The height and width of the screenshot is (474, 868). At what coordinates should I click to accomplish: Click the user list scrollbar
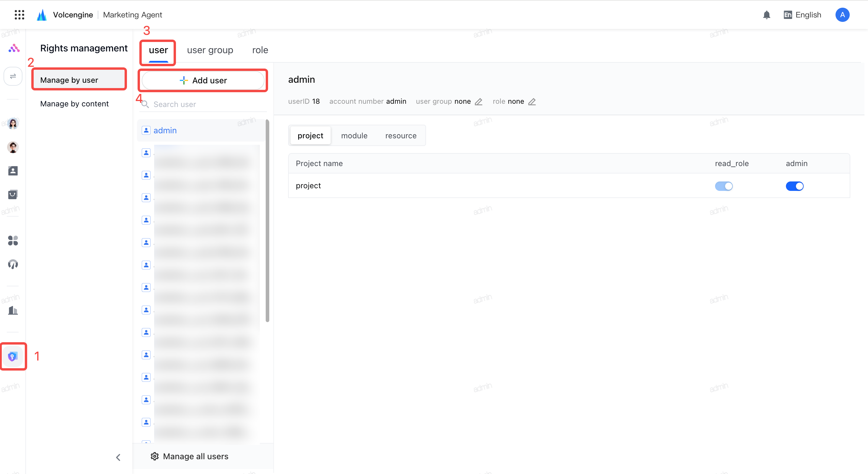267,221
